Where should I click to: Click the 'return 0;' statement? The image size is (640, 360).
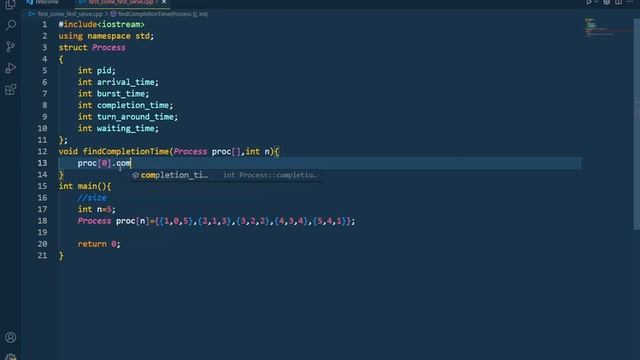99,244
